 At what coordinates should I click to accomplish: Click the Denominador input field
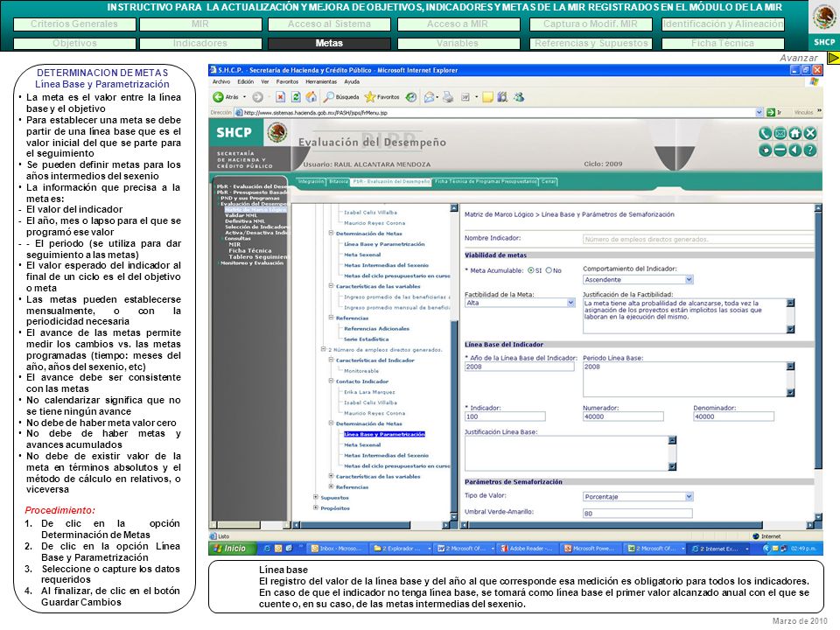tap(733, 416)
